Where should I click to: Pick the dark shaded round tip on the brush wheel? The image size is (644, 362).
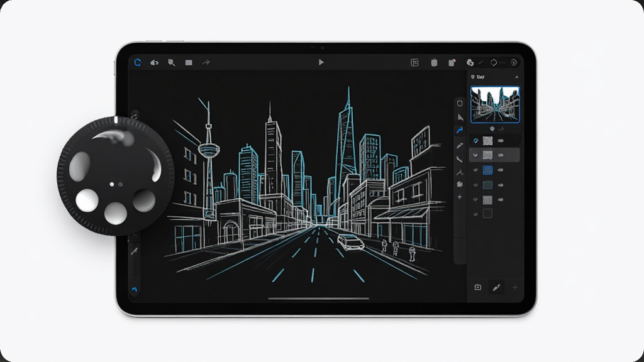144,200
